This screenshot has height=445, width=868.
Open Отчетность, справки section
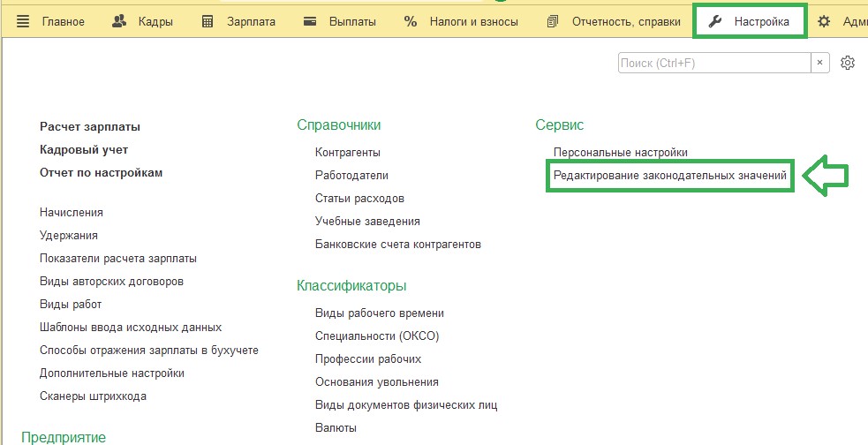[x=613, y=21]
